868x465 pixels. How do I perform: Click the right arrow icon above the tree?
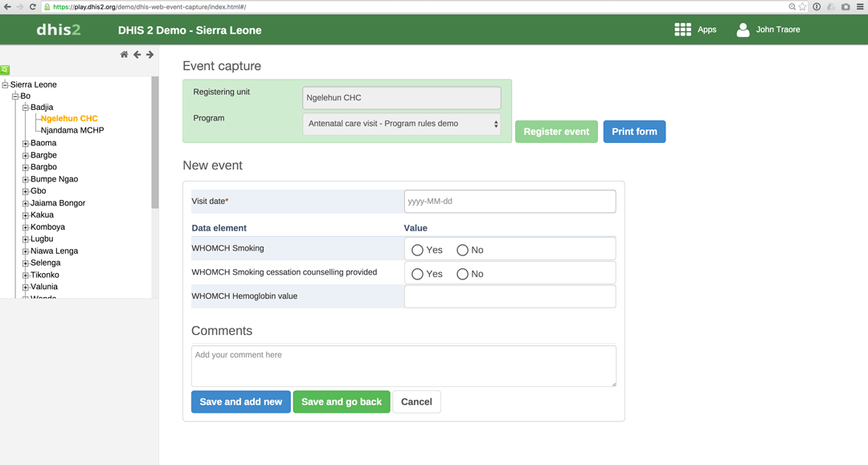(x=149, y=55)
